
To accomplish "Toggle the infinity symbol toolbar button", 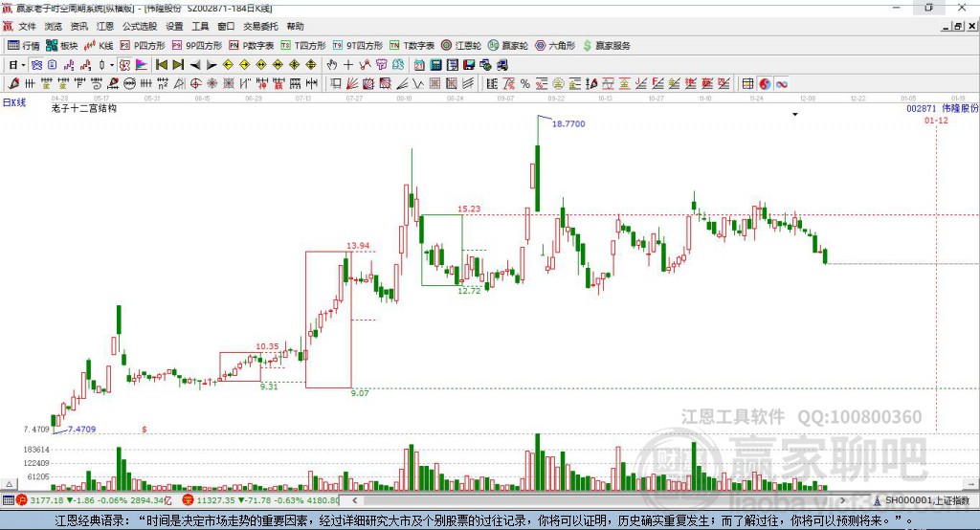I will (782, 84).
